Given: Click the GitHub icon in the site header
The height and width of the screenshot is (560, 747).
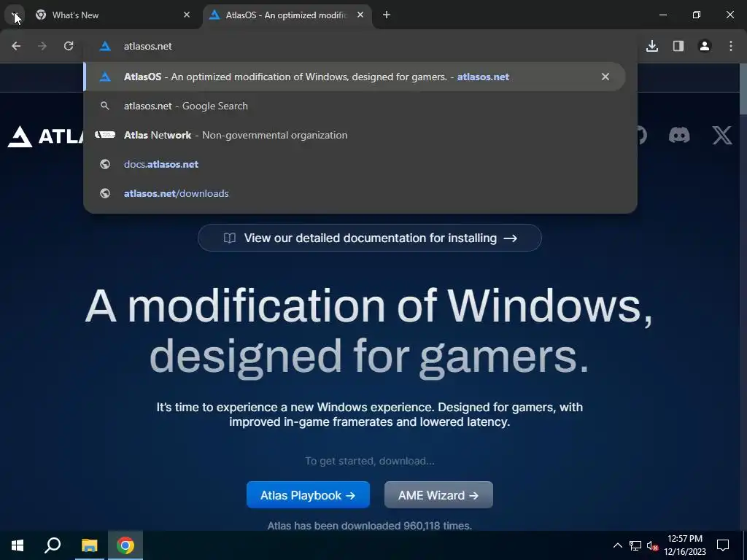Looking at the screenshot, I should (x=641, y=135).
